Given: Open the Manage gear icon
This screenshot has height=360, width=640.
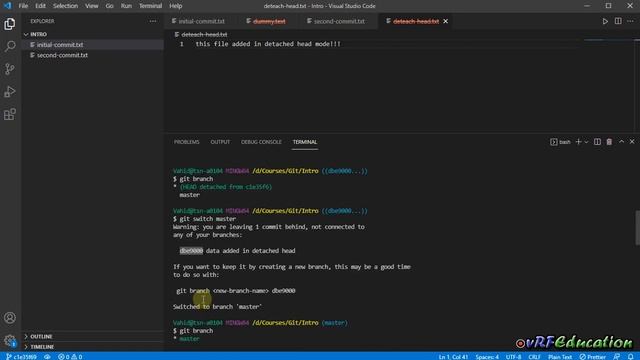Looking at the screenshot, I should tap(10, 340).
